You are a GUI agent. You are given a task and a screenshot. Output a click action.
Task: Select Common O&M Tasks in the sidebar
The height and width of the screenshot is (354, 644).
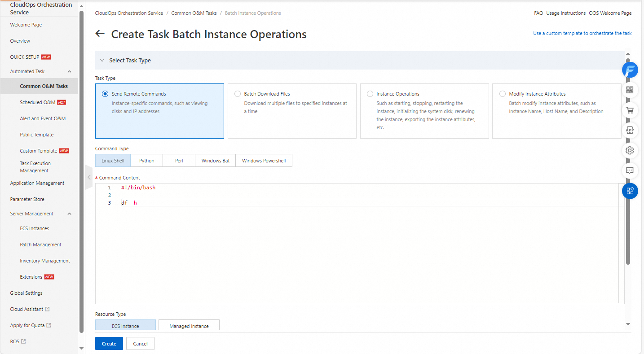[44, 86]
